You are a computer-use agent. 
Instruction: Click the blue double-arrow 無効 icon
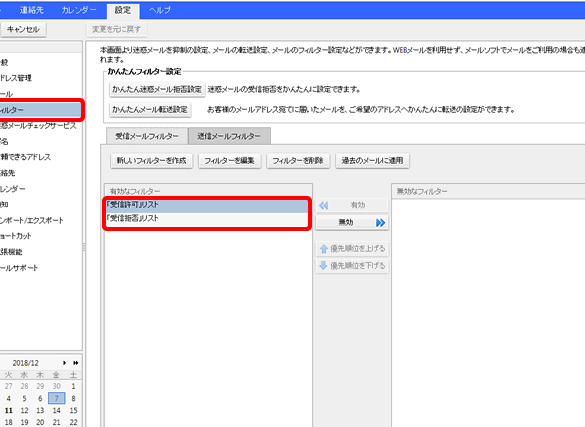pos(380,223)
